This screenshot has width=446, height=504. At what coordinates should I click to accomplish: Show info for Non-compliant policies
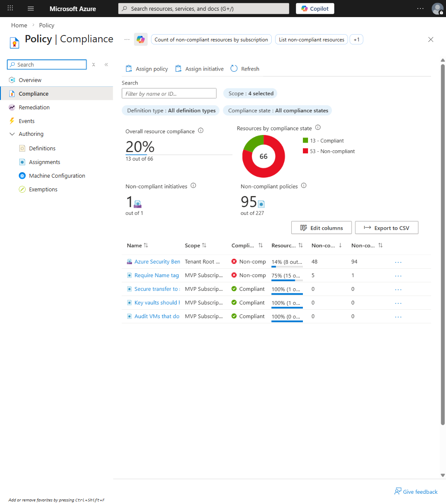tap(304, 185)
